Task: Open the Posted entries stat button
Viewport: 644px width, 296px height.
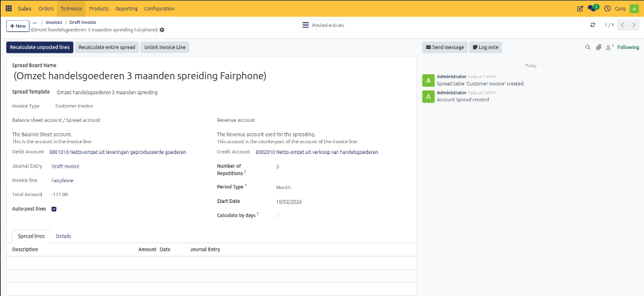Action: [x=323, y=25]
